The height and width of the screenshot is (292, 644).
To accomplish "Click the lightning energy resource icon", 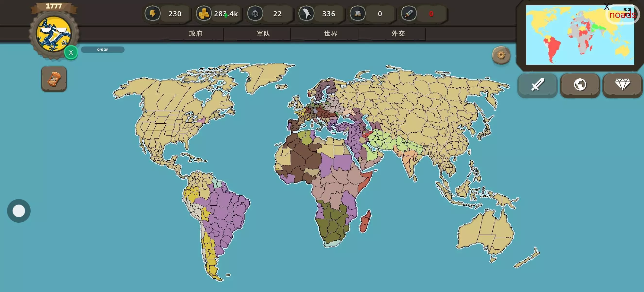I will 153,14.
